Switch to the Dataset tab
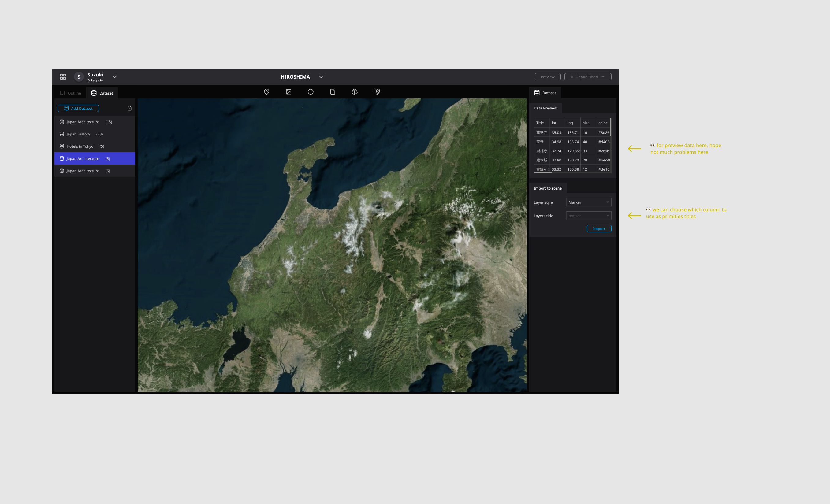The image size is (830, 504). (102, 93)
